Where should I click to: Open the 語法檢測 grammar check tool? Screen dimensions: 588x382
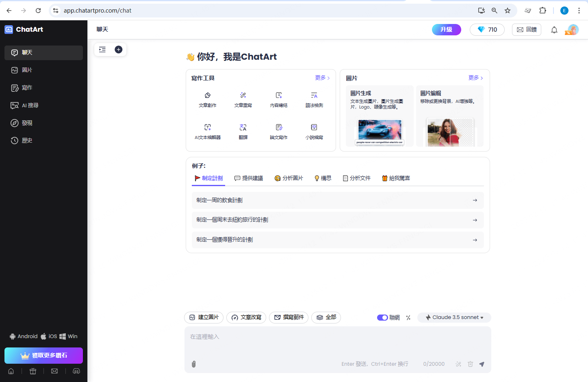coord(314,100)
